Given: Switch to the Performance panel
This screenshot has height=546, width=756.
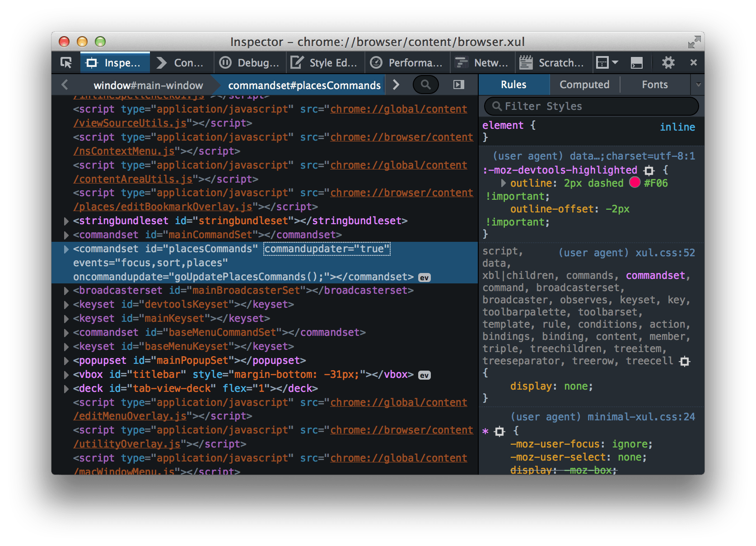Looking at the screenshot, I should pyautogui.click(x=406, y=62).
